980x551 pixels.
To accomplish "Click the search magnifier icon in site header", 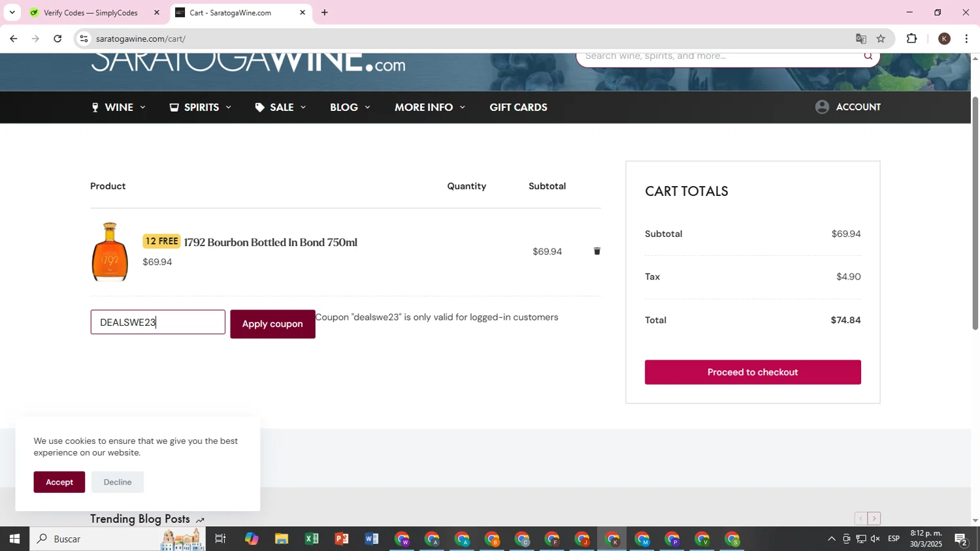I will click(x=868, y=56).
